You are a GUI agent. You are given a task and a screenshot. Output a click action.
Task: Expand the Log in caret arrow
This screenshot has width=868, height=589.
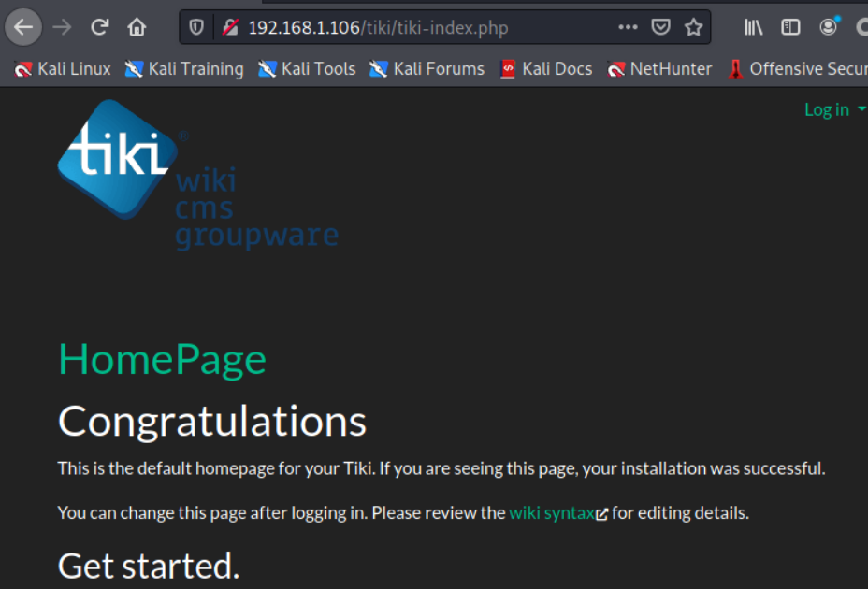(x=861, y=109)
